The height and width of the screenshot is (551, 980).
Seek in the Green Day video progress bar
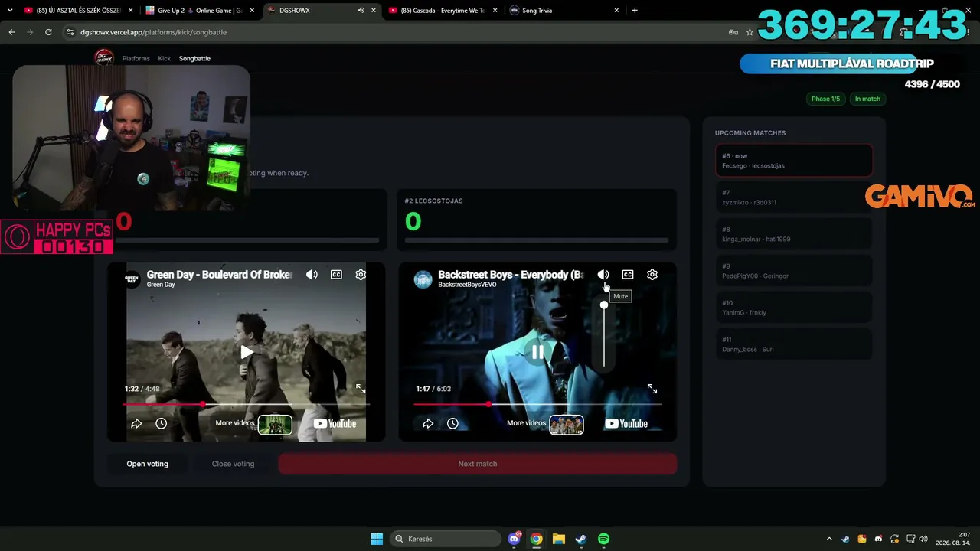(x=247, y=404)
